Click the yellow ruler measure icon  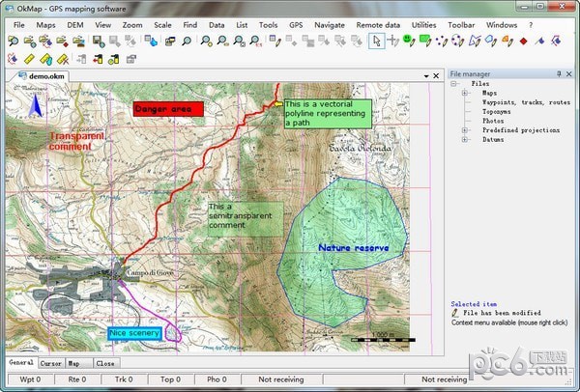tap(26, 58)
